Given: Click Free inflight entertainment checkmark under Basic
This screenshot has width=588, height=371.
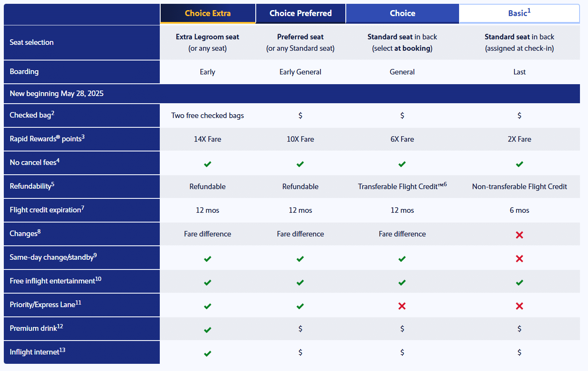Looking at the screenshot, I should pos(520,283).
